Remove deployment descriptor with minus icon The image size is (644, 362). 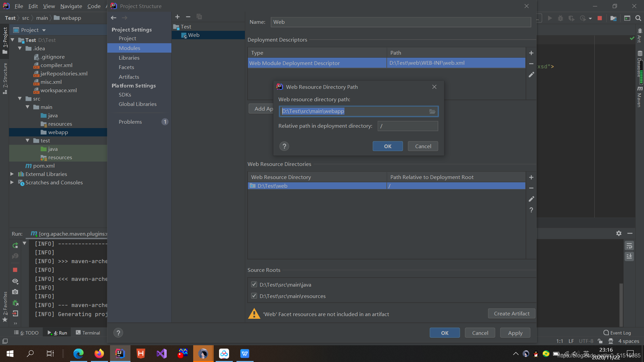(531, 64)
